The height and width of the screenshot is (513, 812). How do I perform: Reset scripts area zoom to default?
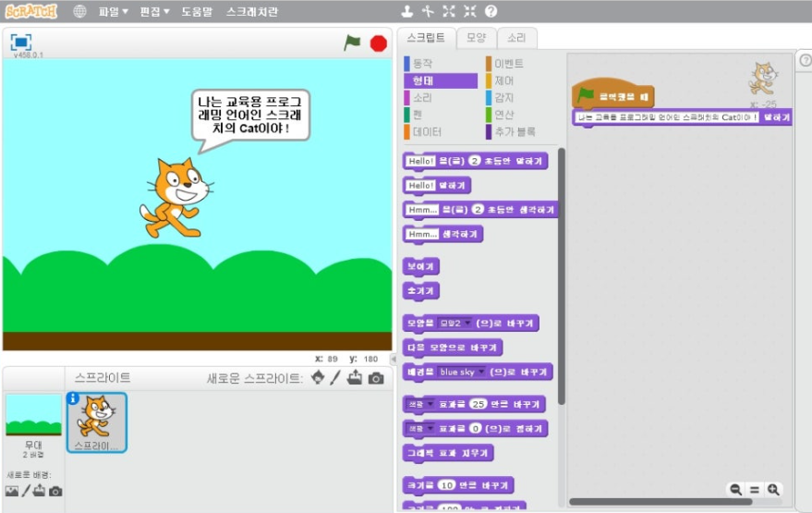coord(755,489)
